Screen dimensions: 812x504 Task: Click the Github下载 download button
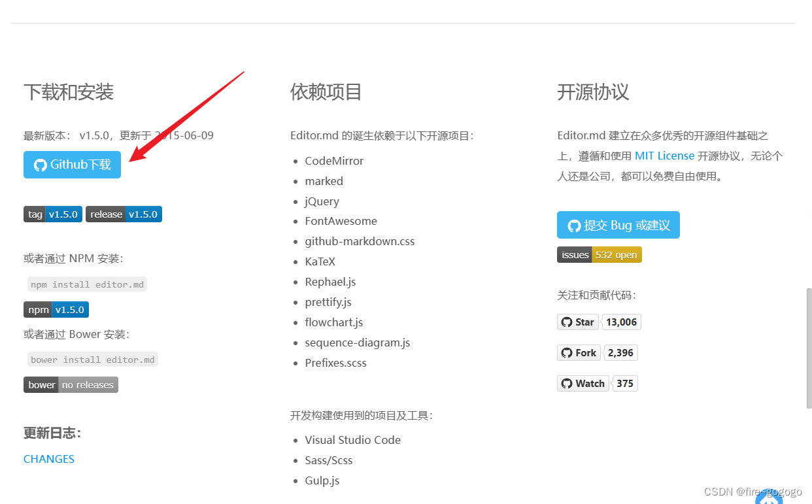click(72, 165)
